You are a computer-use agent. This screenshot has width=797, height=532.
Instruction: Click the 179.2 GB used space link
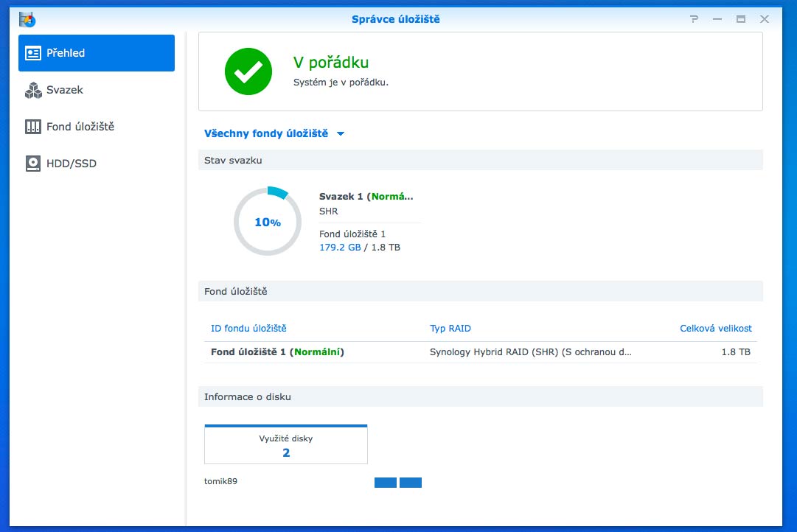tap(340, 248)
